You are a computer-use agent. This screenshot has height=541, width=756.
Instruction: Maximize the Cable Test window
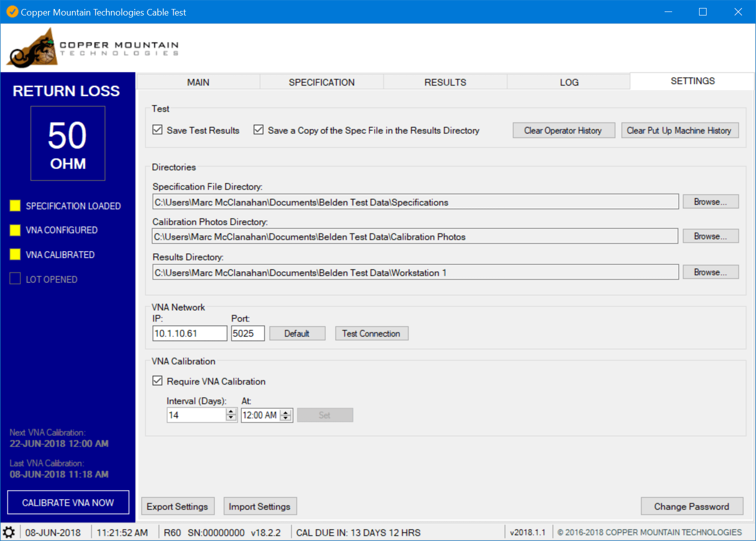703,11
